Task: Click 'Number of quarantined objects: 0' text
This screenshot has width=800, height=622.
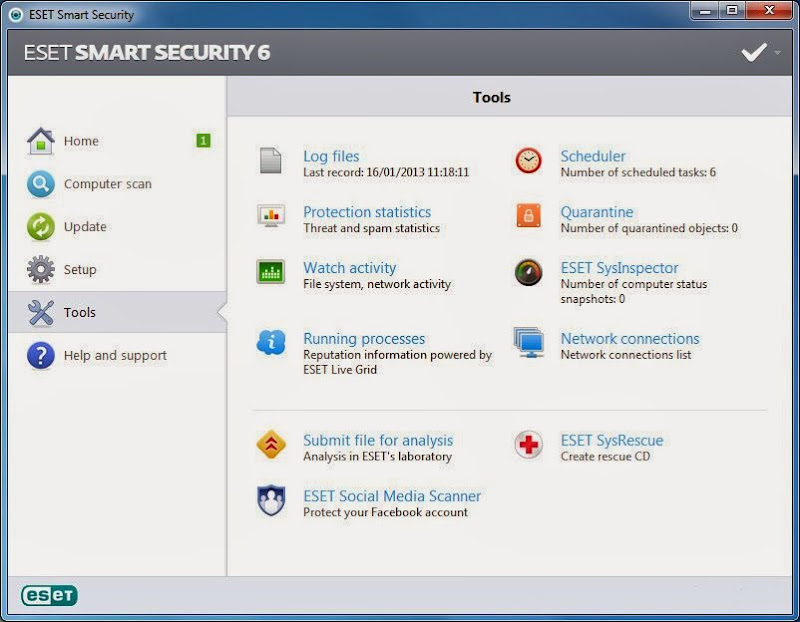Action: pos(649,228)
